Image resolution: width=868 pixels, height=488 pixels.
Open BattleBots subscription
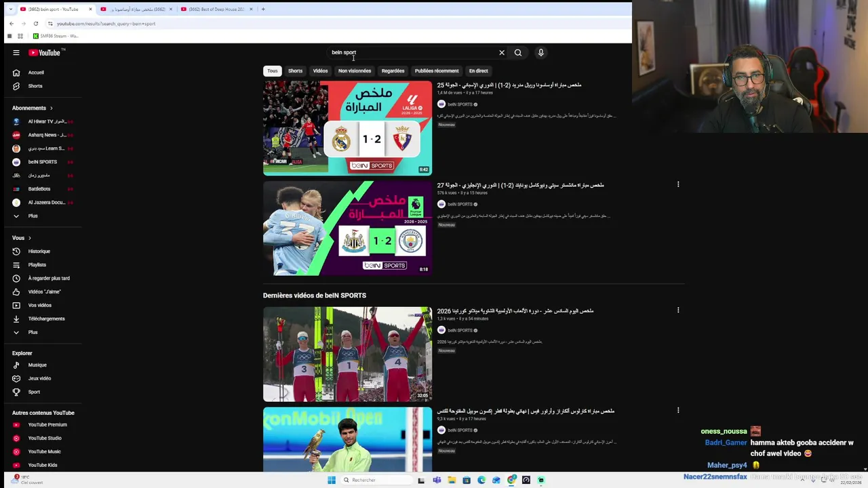coord(42,189)
